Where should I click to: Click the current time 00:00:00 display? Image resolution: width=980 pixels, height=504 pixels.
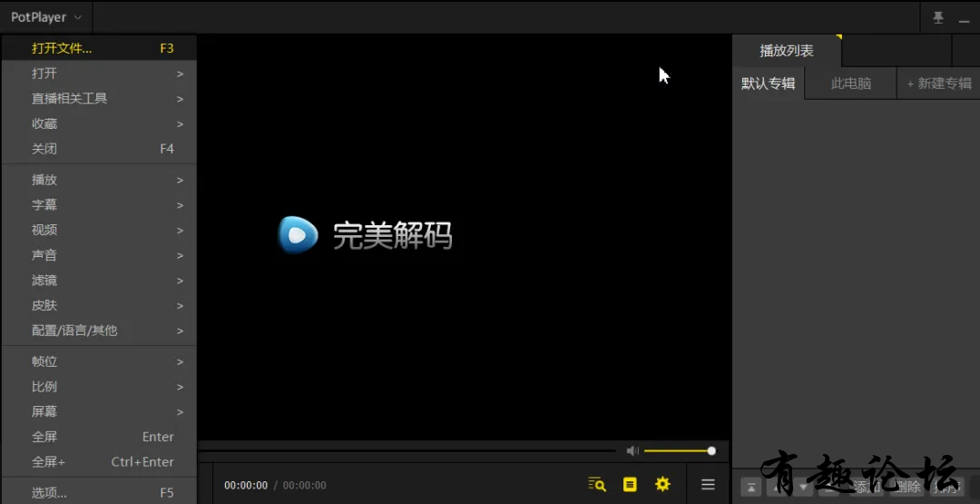click(246, 485)
